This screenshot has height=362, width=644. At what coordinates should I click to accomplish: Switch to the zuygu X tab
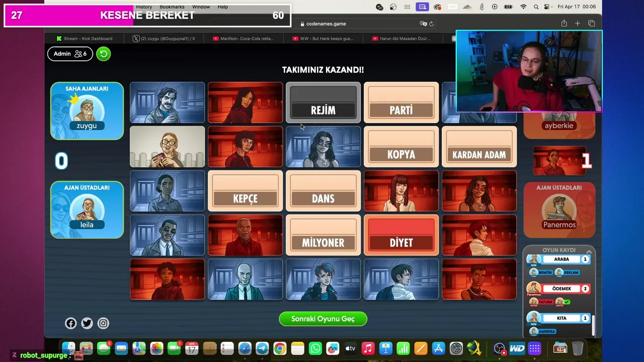(164, 38)
